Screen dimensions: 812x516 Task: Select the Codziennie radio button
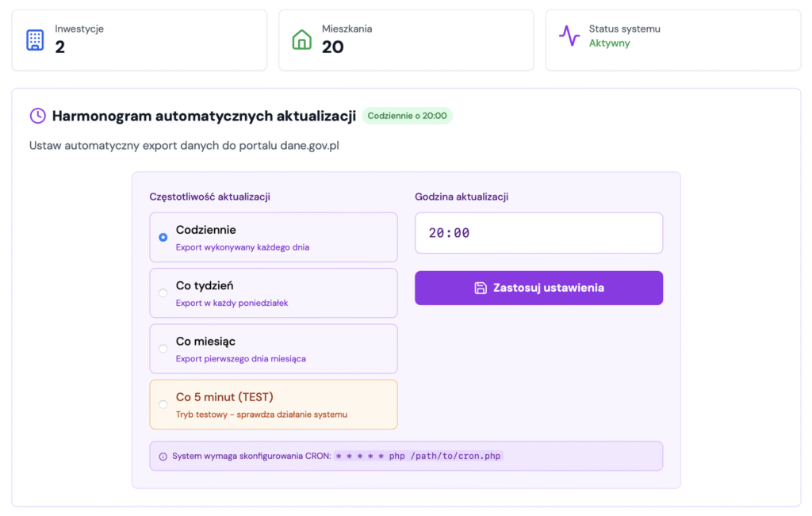(163, 237)
